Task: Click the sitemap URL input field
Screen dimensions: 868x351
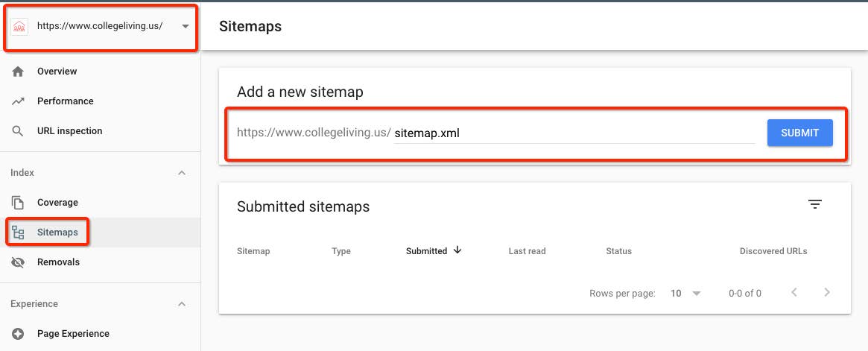Action: click(x=574, y=133)
